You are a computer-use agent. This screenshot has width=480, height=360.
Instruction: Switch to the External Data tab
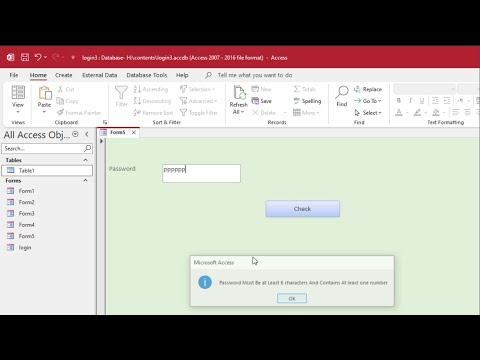(100, 75)
